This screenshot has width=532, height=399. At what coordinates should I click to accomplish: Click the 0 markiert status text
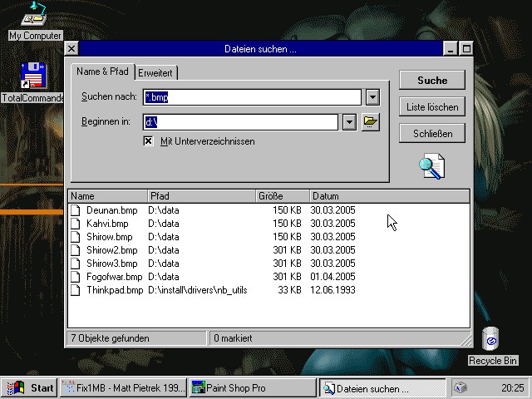tap(233, 338)
